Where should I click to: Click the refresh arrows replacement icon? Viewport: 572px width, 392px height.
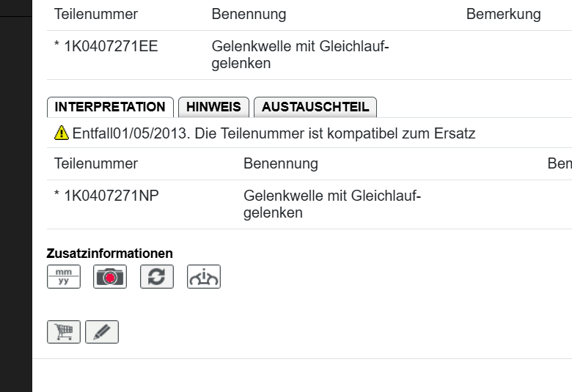(157, 276)
